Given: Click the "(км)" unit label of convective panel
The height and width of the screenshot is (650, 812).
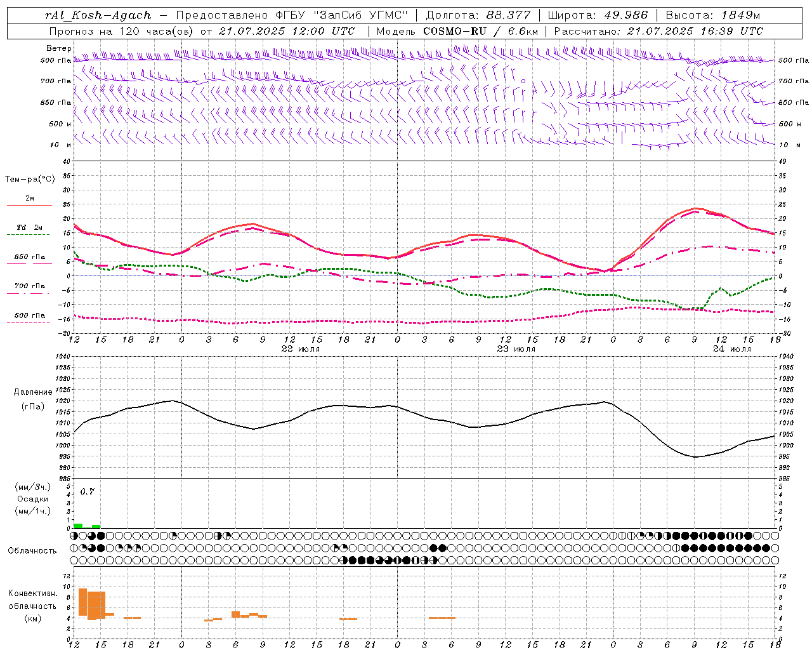Looking at the screenshot, I should (x=32, y=618).
